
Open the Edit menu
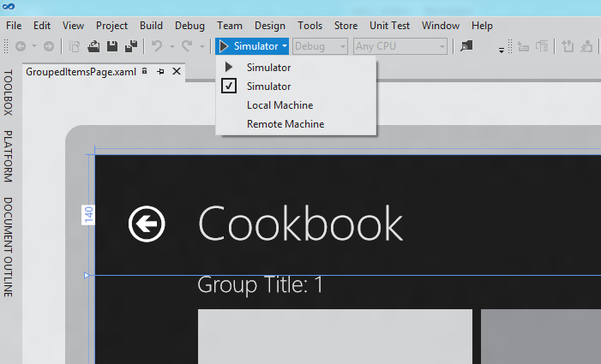[42, 26]
